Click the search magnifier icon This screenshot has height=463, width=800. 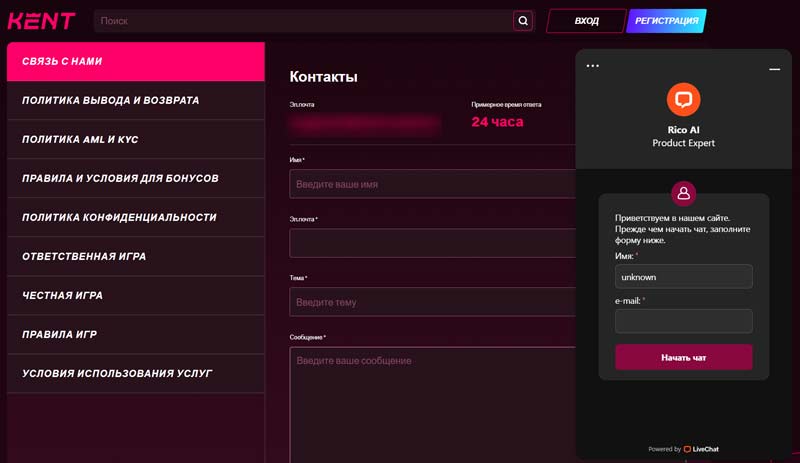pos(523,21)
